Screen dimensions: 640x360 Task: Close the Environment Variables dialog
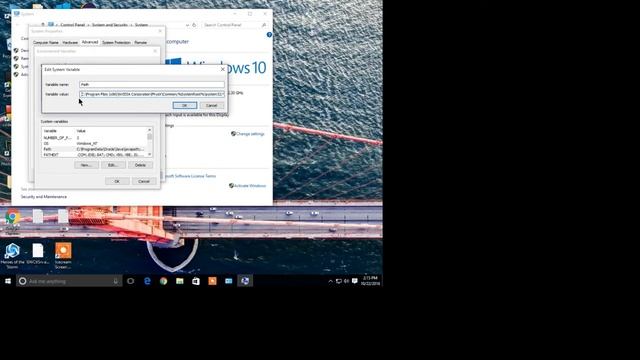click(x=155, y=51)
